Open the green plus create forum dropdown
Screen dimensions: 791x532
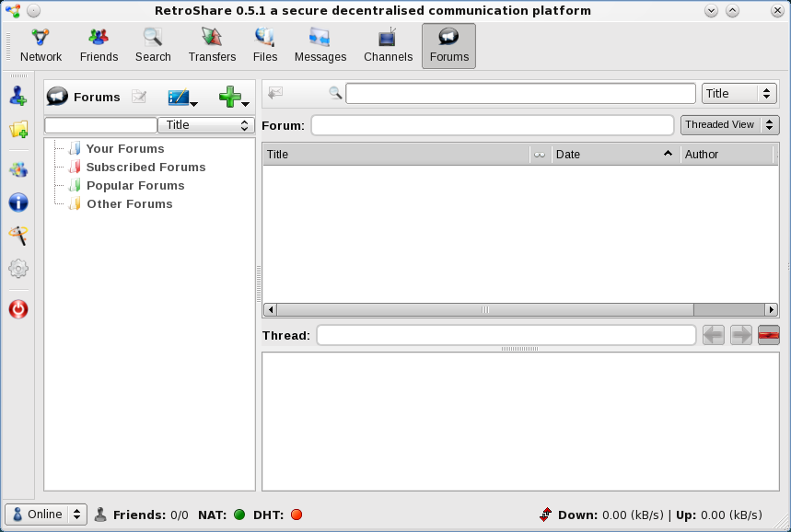pos(234,97)
